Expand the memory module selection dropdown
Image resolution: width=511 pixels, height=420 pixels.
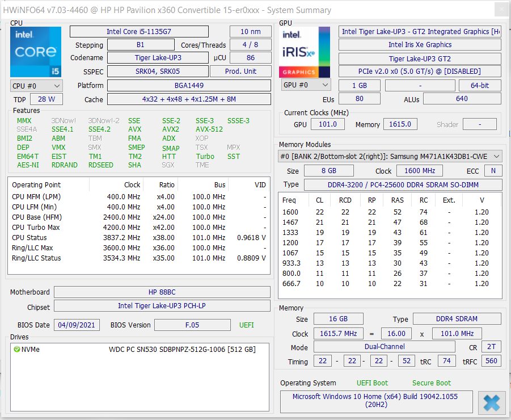390,156
